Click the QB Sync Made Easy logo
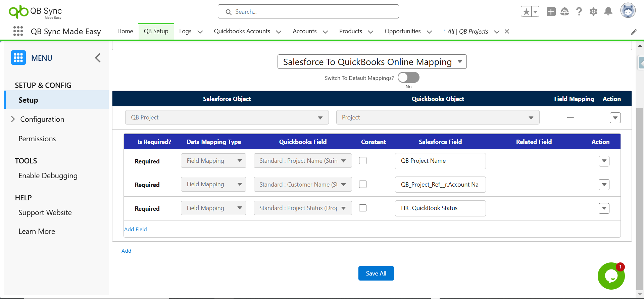The width and height of the screenshot is (644, 299). (35, 12)
